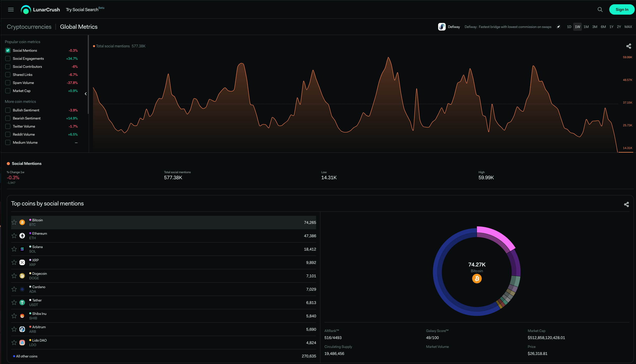Viewport: 636px width, 364px height.
Task: Share the social mentions chart
Action: [x=628, y=46]
